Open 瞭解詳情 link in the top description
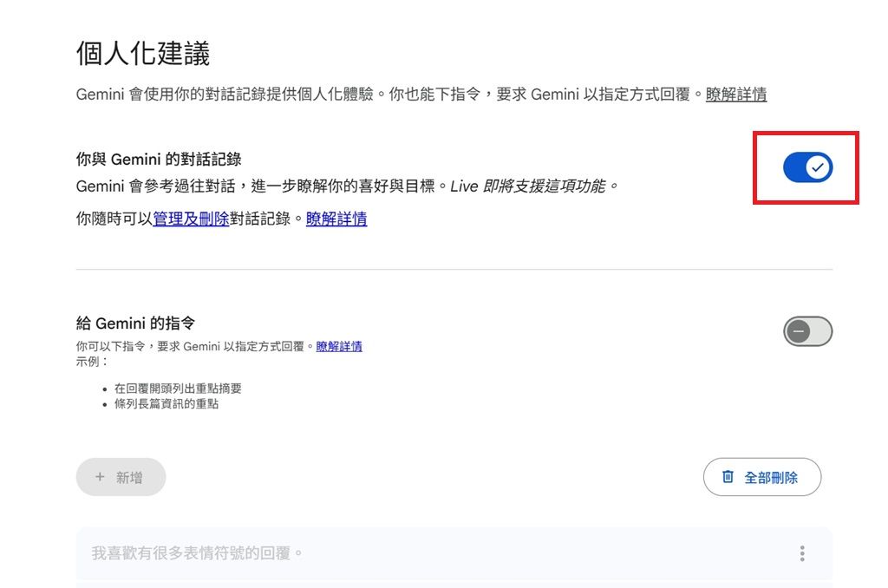888x588 pixels. (735, 95)
